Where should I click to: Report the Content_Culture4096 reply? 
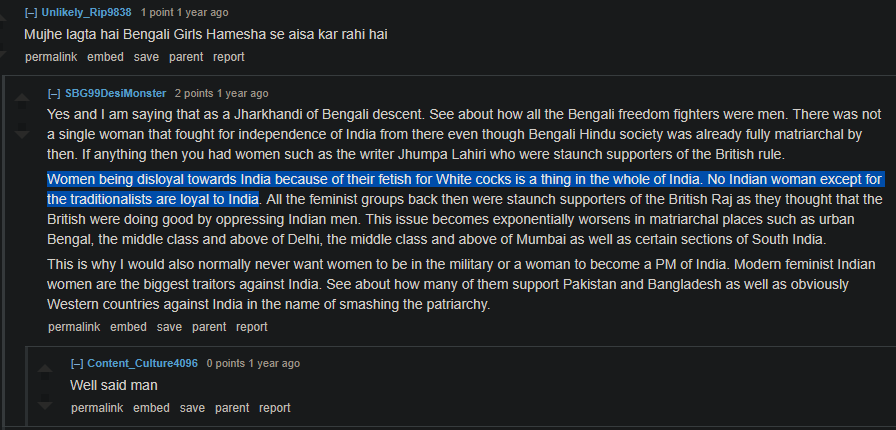[275, 408]
